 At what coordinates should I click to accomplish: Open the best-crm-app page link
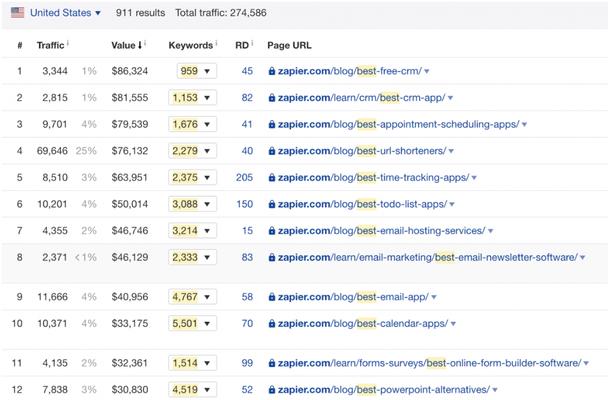click(362, 98)
